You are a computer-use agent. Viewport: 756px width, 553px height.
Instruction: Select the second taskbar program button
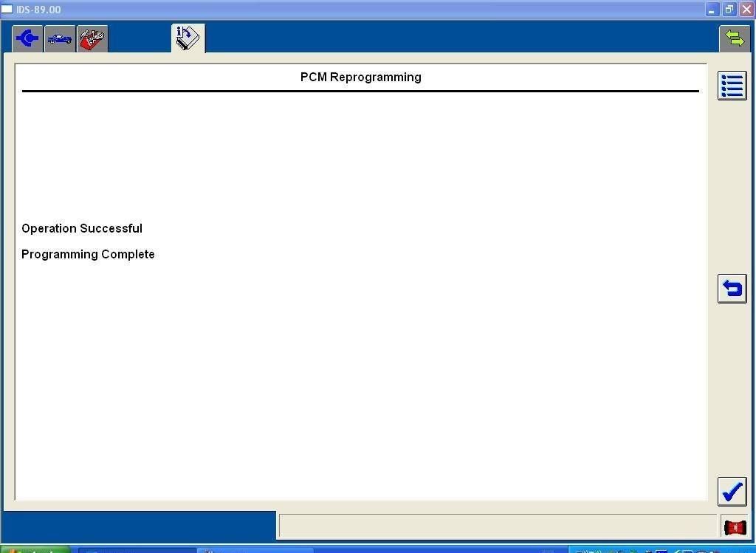(255, 550)
